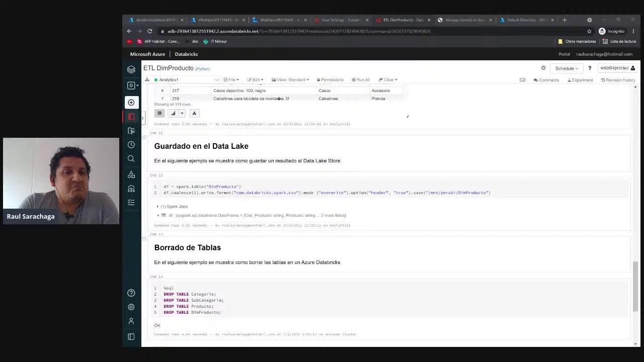Viewport: 644px width, 362px height.
Task: Open the Analytics1 cluster dropdown
Action: pyautogui.click(x=187, y=80)
